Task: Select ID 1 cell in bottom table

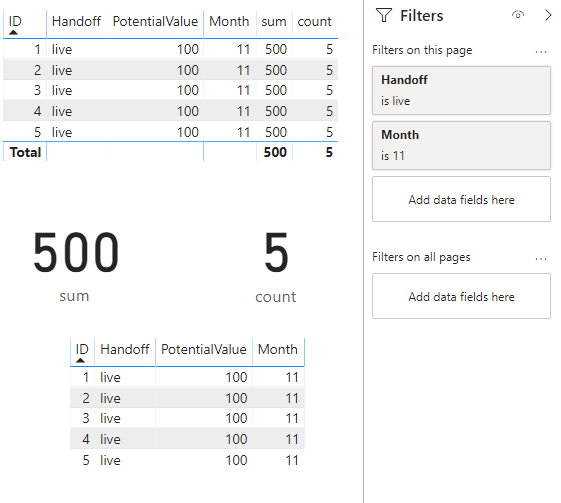Action: click(86, 377)
